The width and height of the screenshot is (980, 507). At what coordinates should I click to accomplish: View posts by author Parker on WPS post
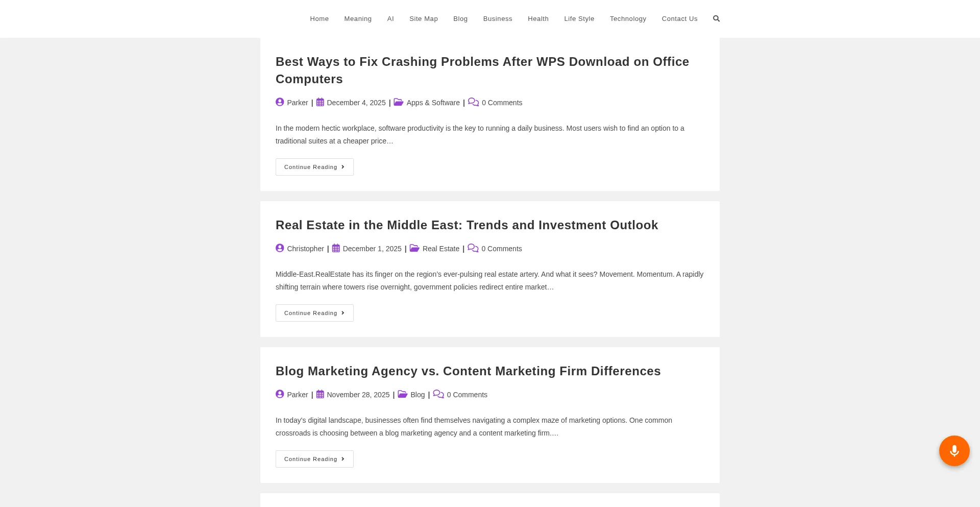click(297, 103)
